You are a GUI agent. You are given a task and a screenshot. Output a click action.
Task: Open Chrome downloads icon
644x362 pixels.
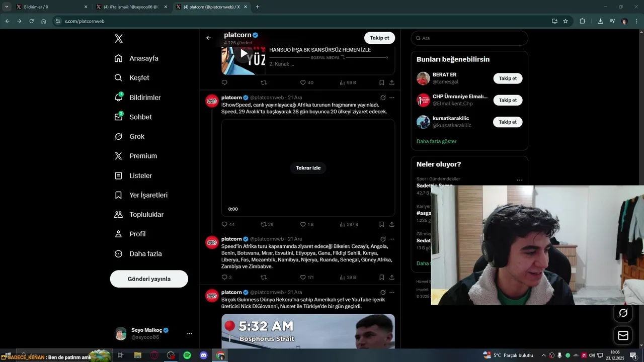[600, 21]
